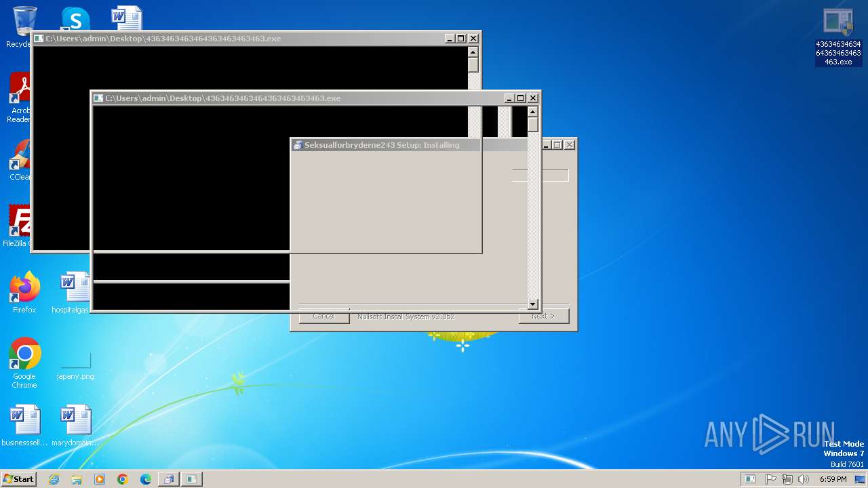Select the 4363463463464363463463463.exe desktop file

click(838, 37)
